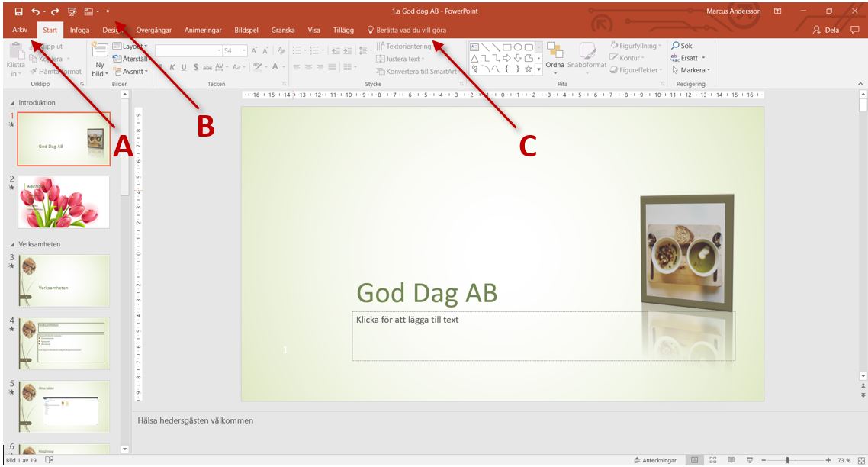The image size is (868, 467).
Task: Toggle Anteckningar notes pane in status bar
Action: click(655, 460)
